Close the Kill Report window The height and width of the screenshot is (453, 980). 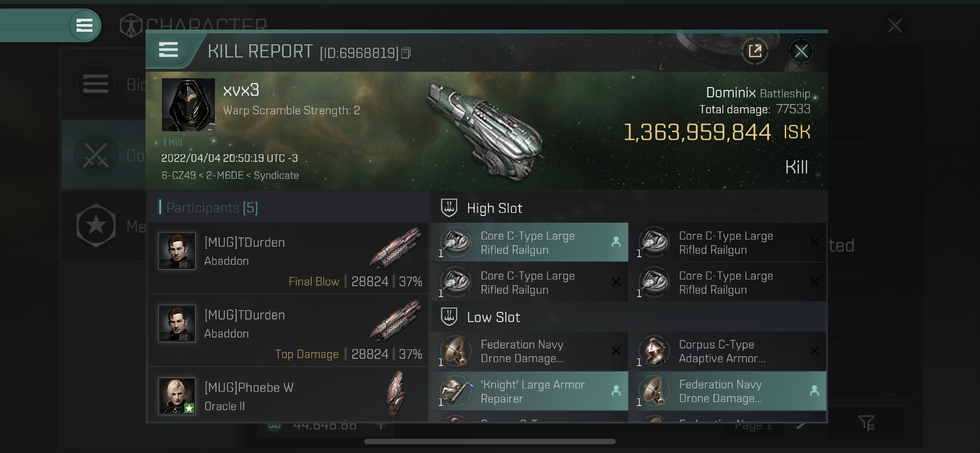[x=801, y=51]
